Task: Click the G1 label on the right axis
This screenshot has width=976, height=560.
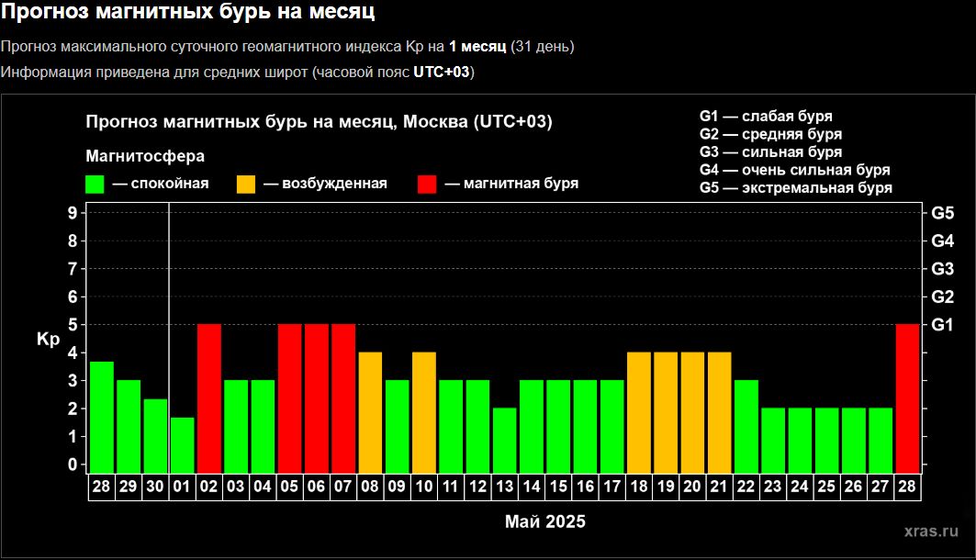Action: coord(942,325)
